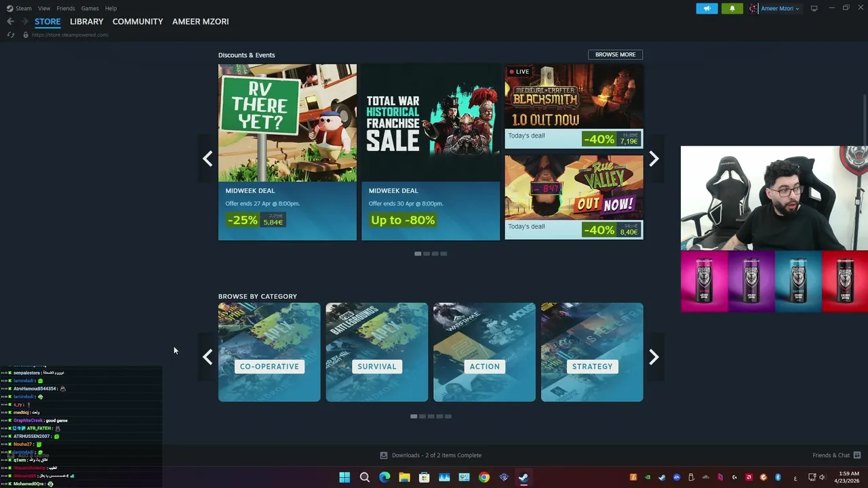
Task: Click Downloads 2 of 2 Items Complete status
Action: [x=437, y=455]
